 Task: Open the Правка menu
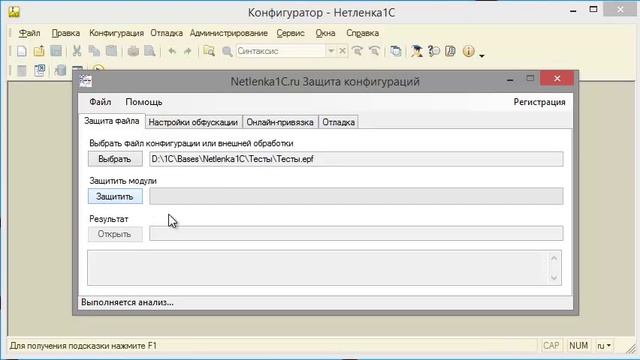click(x=65, y=33)
